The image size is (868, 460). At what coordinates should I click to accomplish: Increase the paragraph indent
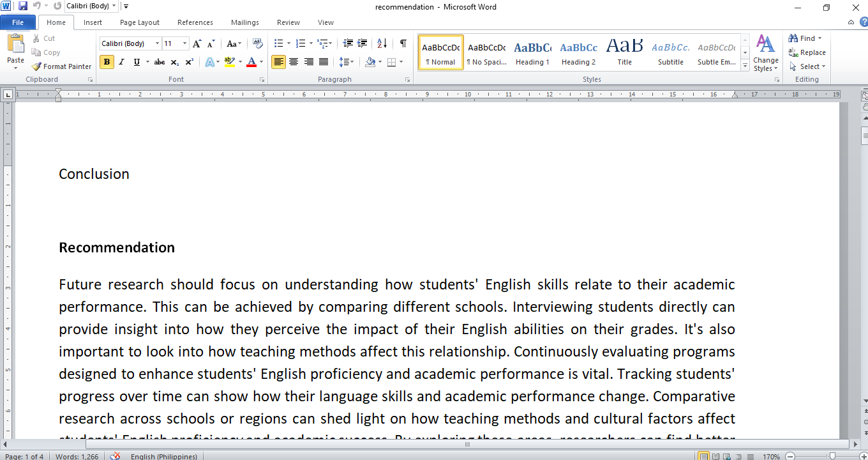(x=363, y=43)
